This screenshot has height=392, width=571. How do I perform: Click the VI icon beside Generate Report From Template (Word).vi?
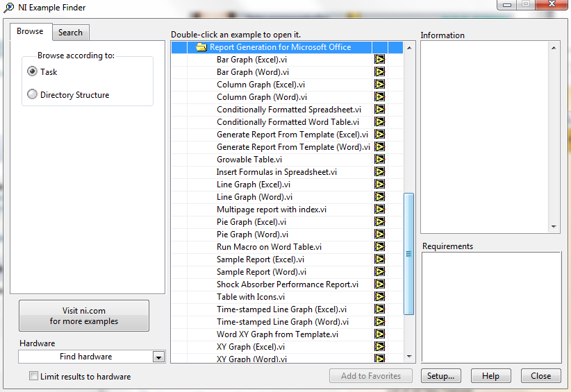coord(379,147)
